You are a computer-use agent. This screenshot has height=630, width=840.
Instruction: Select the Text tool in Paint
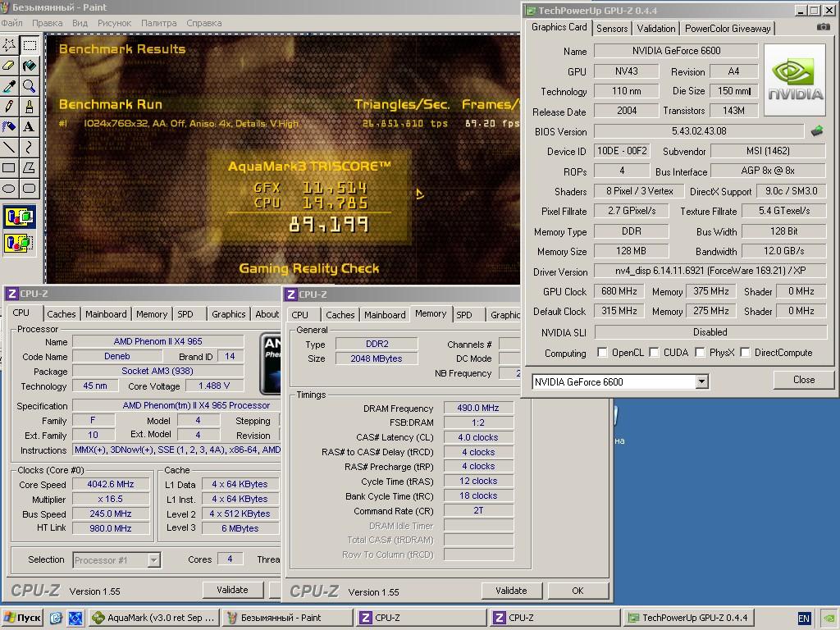click(30, 126)
